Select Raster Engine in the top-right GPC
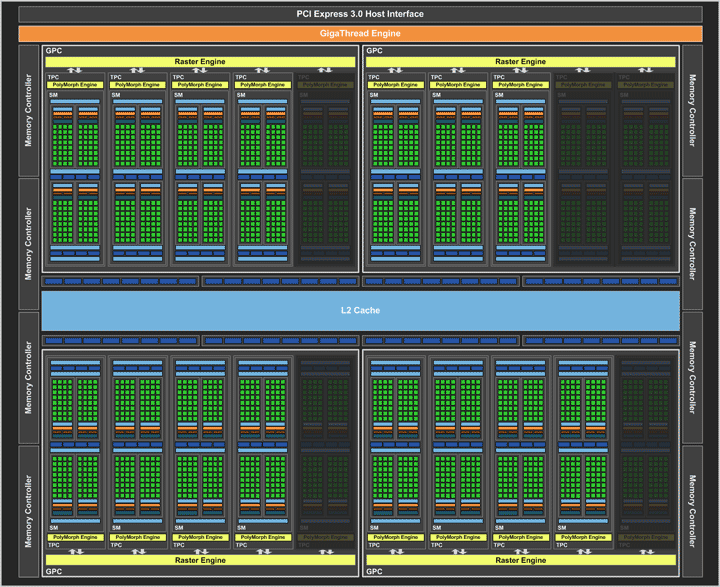 tap(522, 62)
